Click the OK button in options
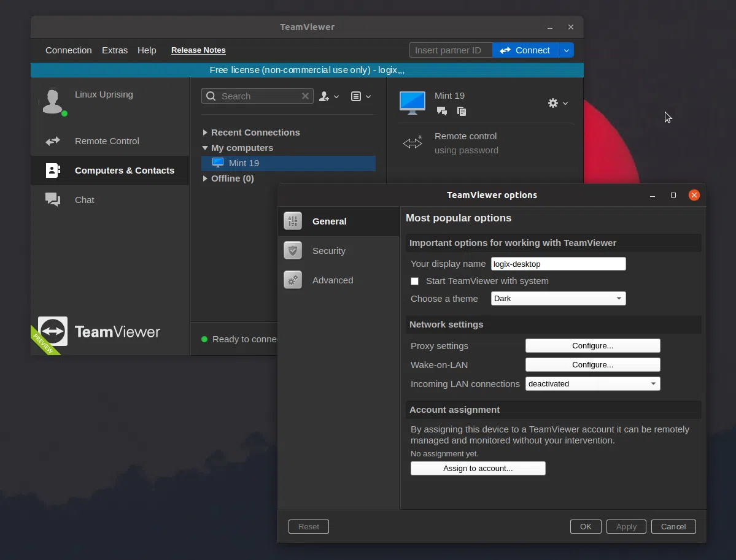736x560 pixels. [586, 526]
